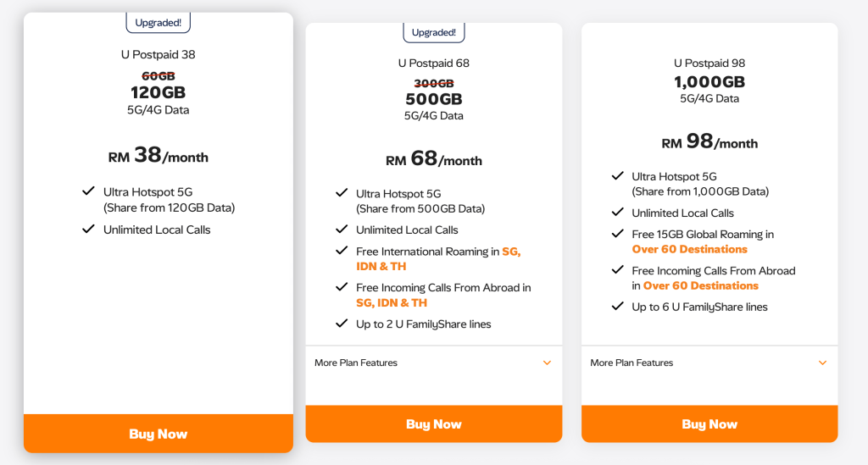Screen dimensions: 868x465
Task: Click Buy Now for U Postpaid 98
Action: [709, 424]
